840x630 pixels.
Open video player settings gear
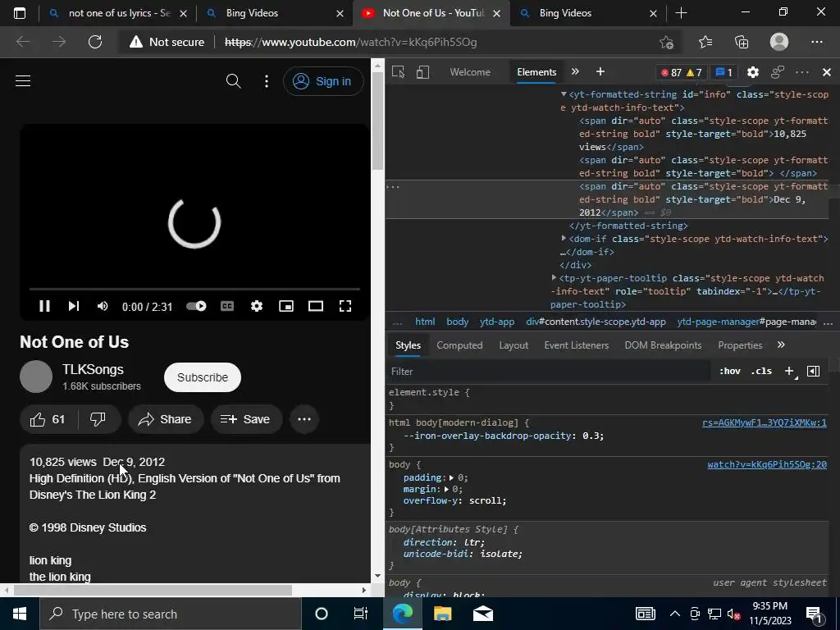click(257, 306)
